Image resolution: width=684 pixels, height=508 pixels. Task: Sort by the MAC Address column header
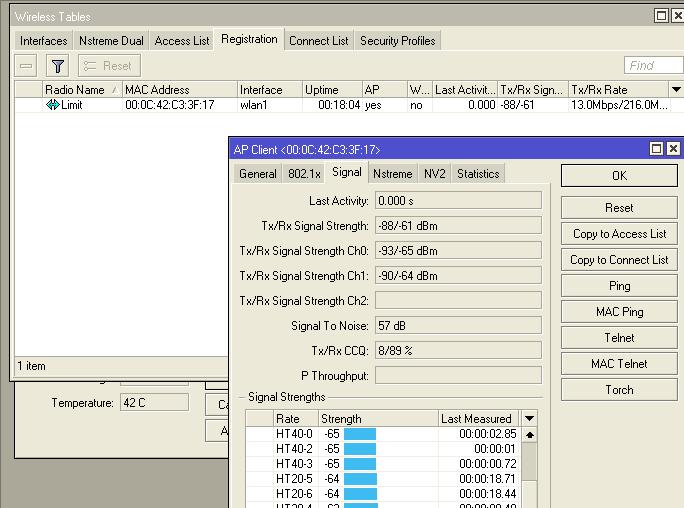coord(180,90)
